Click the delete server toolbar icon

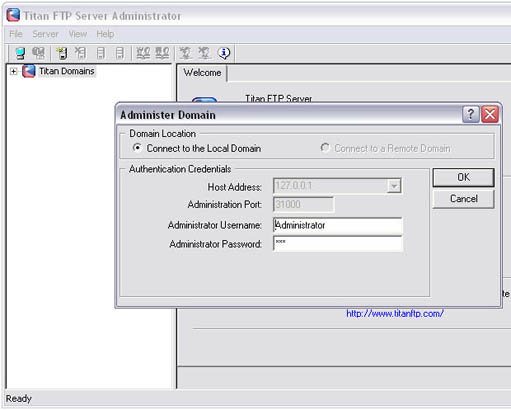(x=80, y=53)
